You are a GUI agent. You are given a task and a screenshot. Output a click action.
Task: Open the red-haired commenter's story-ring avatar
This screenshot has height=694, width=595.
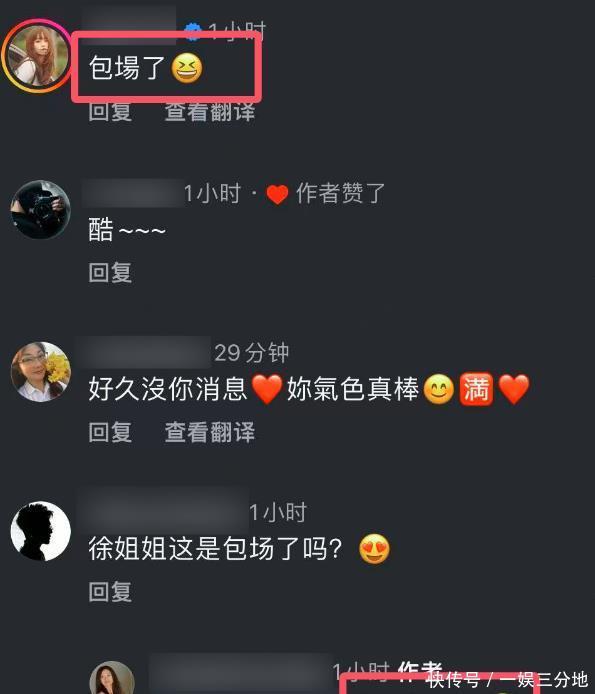pos(38,56)
